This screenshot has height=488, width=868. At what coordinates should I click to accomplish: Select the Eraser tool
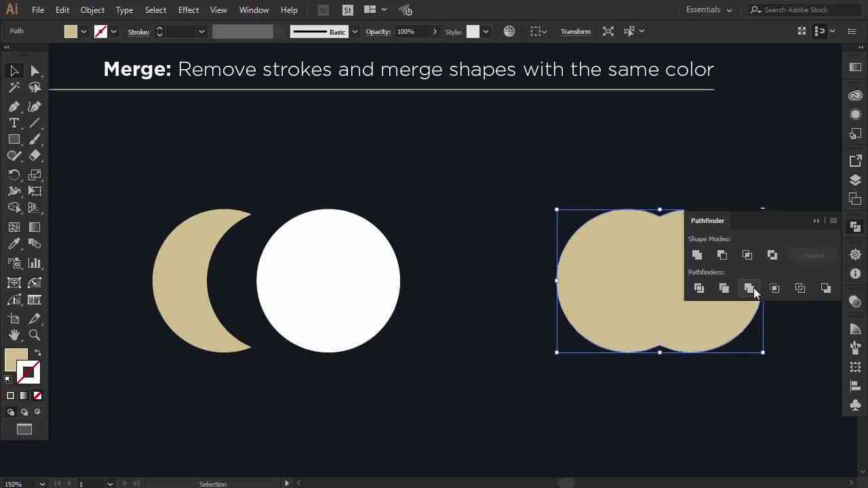[x=35, y=155]
